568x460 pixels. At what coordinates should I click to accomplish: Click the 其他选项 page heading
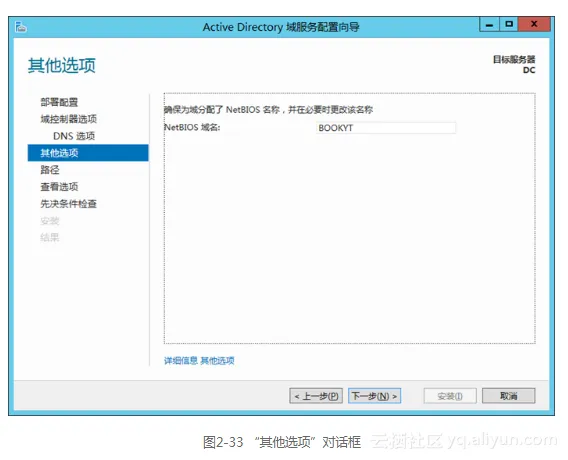click(62, 66)
